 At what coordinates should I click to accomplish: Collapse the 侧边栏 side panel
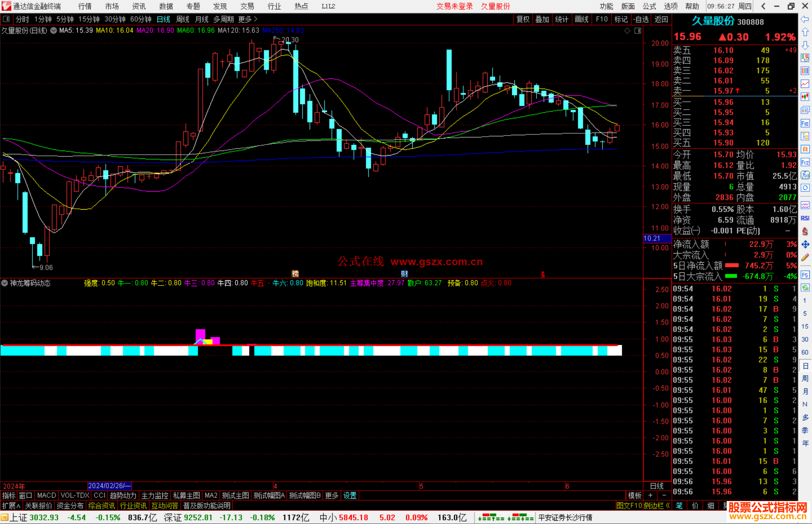(x=657, y=506)
